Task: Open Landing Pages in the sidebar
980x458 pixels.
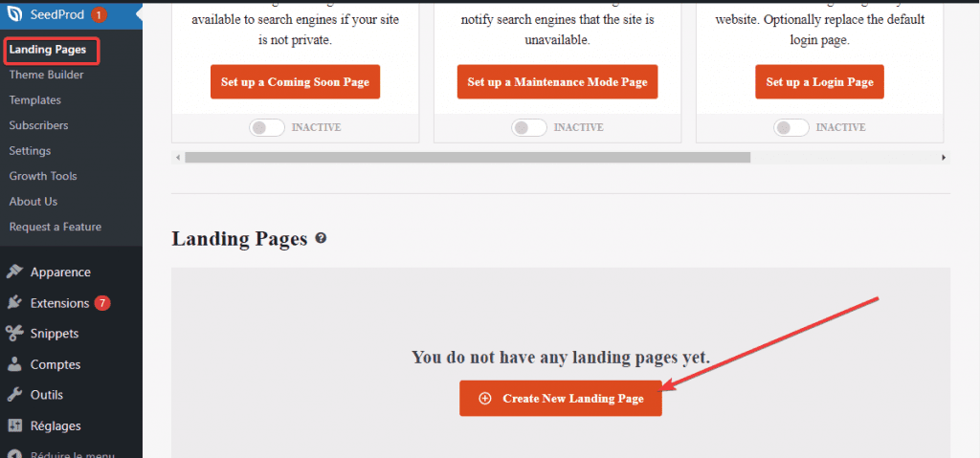Action: coord(48,50)
